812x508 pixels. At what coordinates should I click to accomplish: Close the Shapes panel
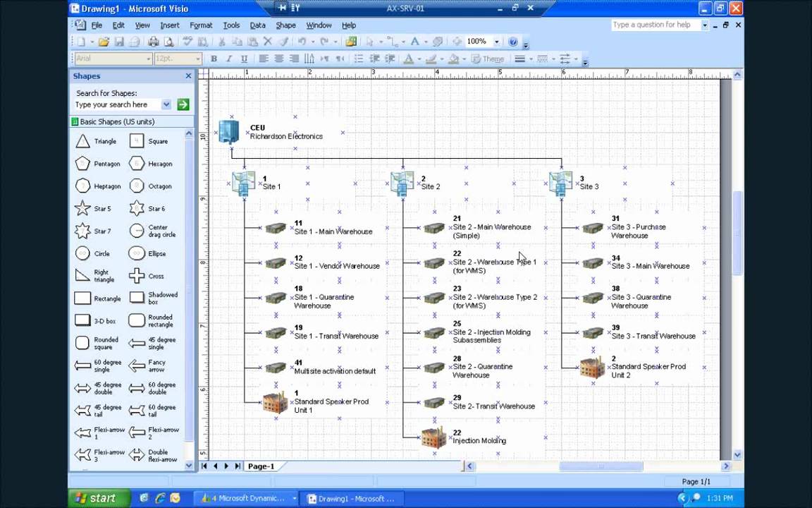click(188, 75)
